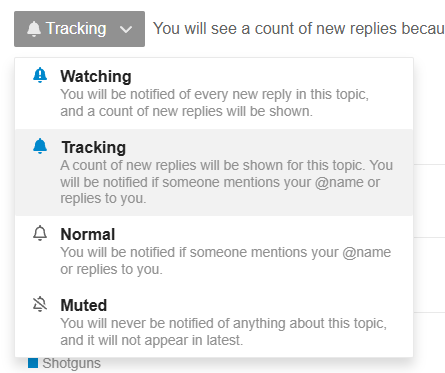This screenshot has height=373, width=445.
Task: Choose the Normal notification level
Action: tap(214, 251)
